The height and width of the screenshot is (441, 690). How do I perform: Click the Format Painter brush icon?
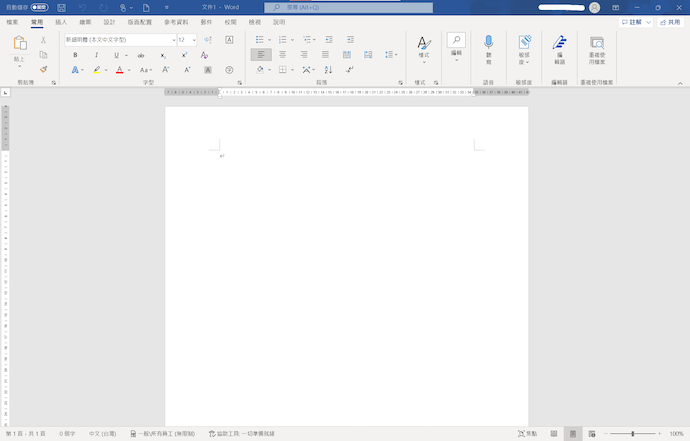point(44,70)
